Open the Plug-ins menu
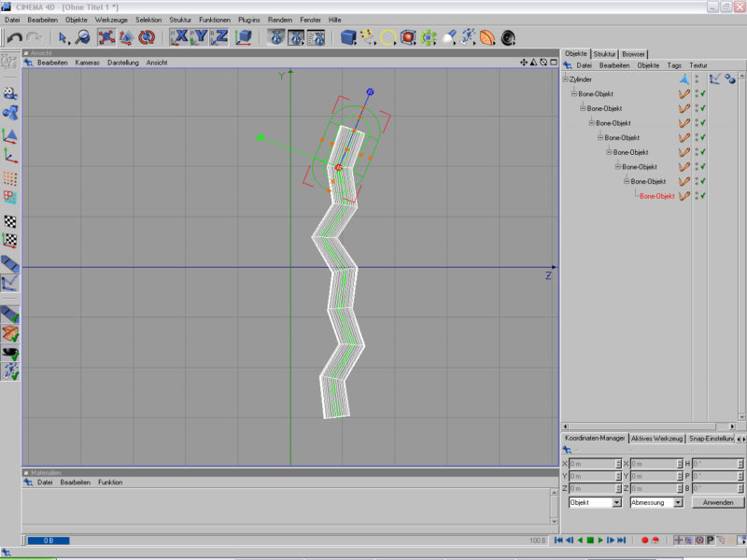Viewport: 747px width, 560px height. 248,20
